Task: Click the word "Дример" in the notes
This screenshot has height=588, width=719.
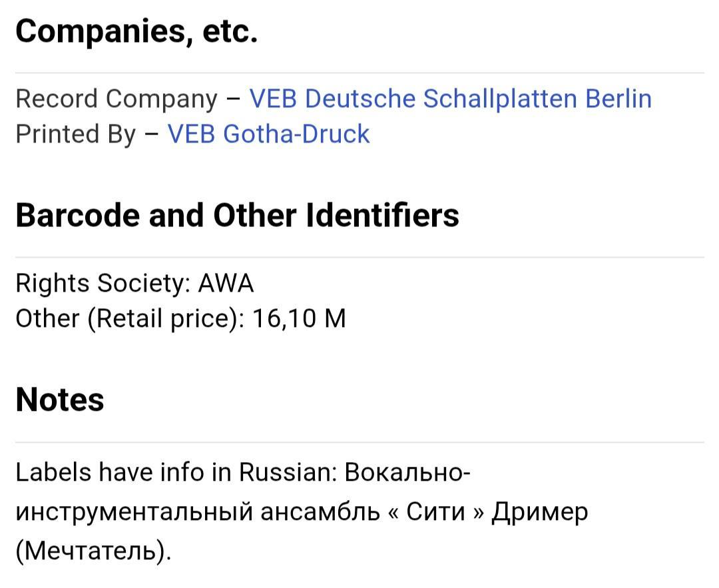Action: (x=540, y=511)
